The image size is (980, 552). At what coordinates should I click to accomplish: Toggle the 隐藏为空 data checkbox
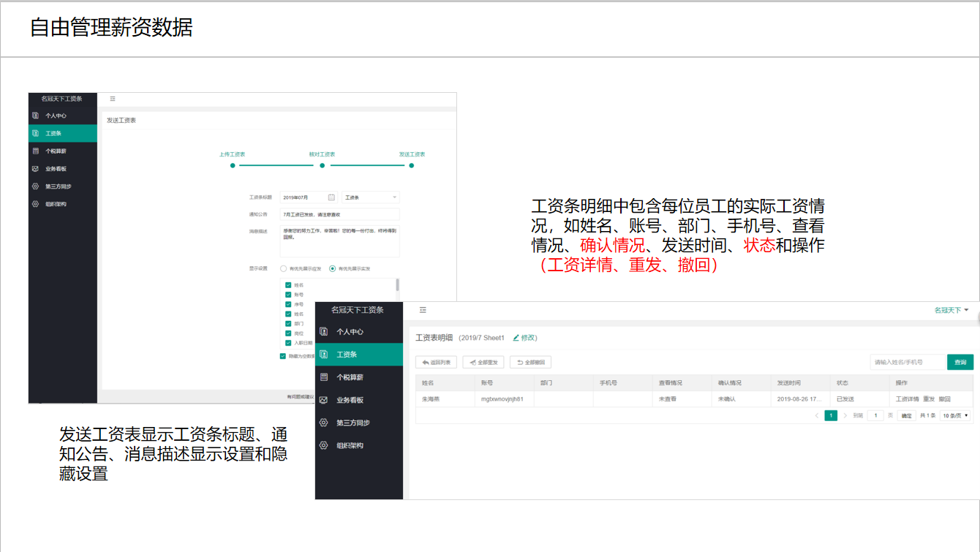tap(283, 356)
